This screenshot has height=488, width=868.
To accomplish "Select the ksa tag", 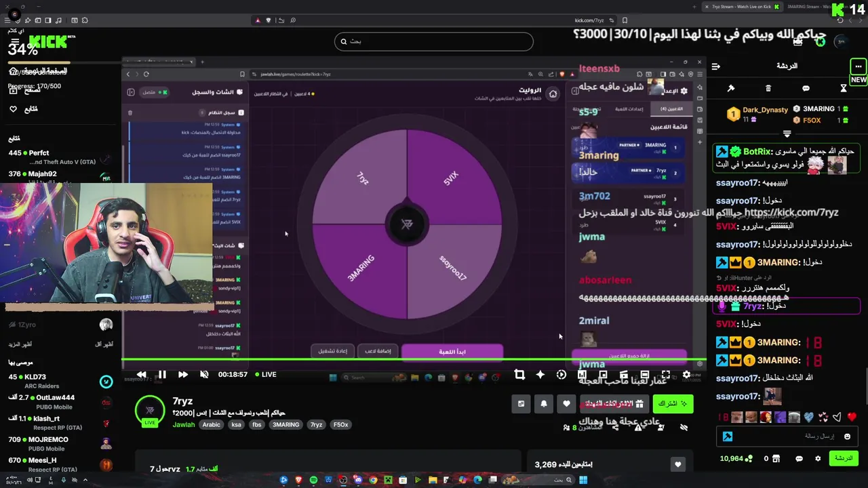I will pos(236,425).
